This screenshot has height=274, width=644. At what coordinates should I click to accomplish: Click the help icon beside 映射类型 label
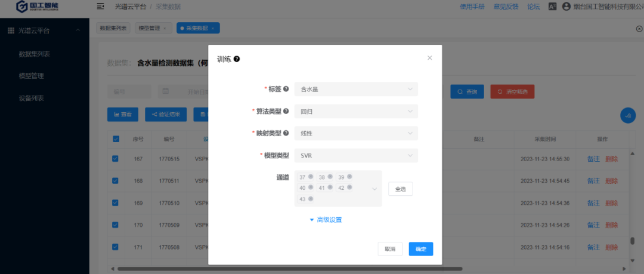tap(286, 133)
